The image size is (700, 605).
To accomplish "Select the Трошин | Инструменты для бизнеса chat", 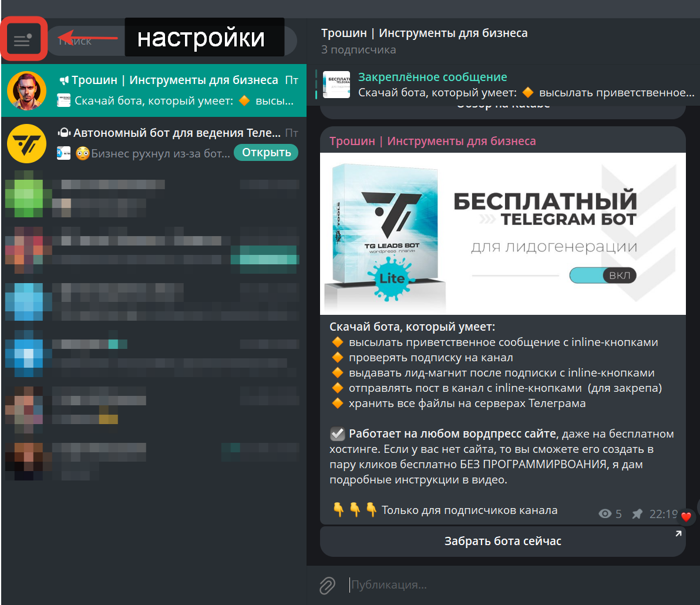I will click(154, 90).
